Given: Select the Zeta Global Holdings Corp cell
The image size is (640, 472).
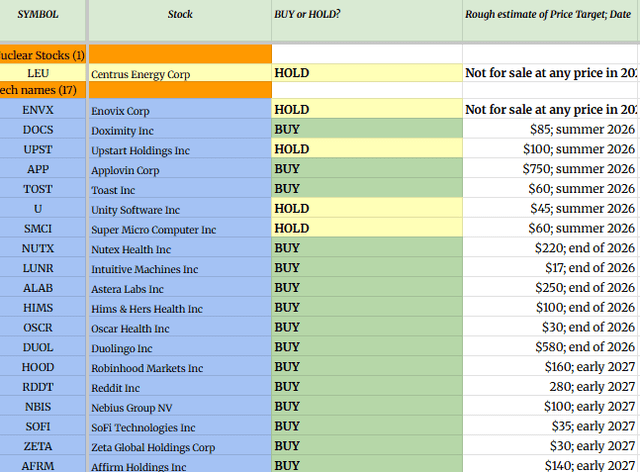Looking at the screenshot, I should point(180,445).
